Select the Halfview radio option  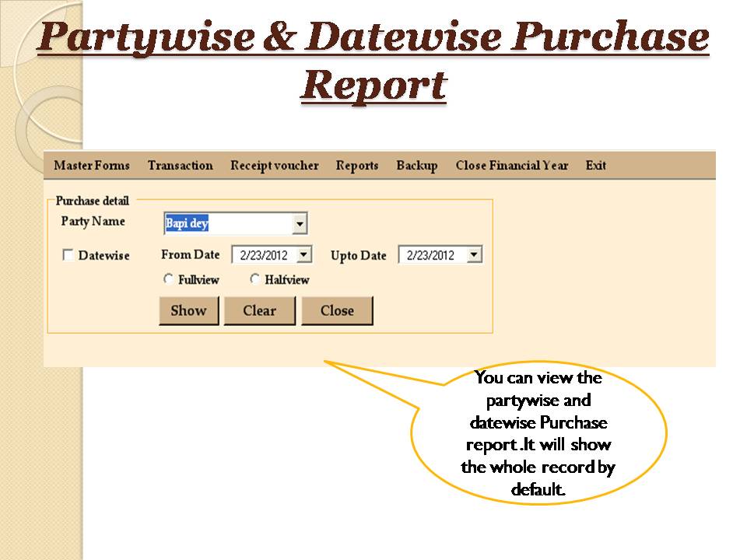(255, 279)
